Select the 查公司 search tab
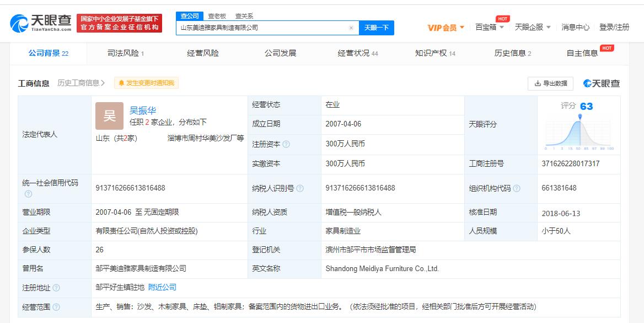The height and width of the screenshot is (323, 644). point(190,16)
